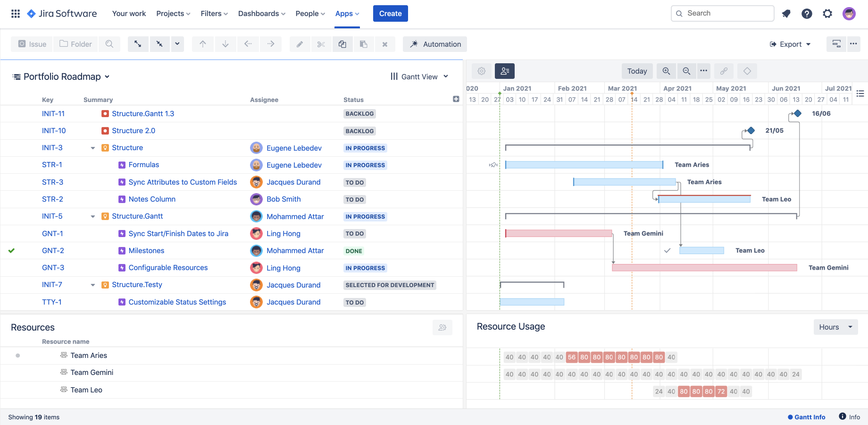Open the Gantt chart settings gear icon
Screen dimensions: 868x425
click(482, 71)
